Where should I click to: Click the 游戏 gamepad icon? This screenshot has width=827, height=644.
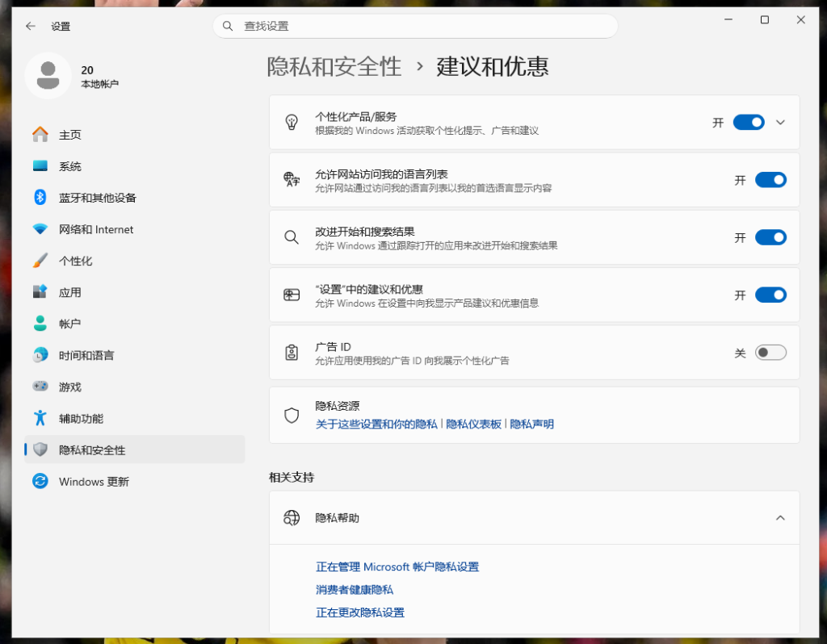click(40, 387)
